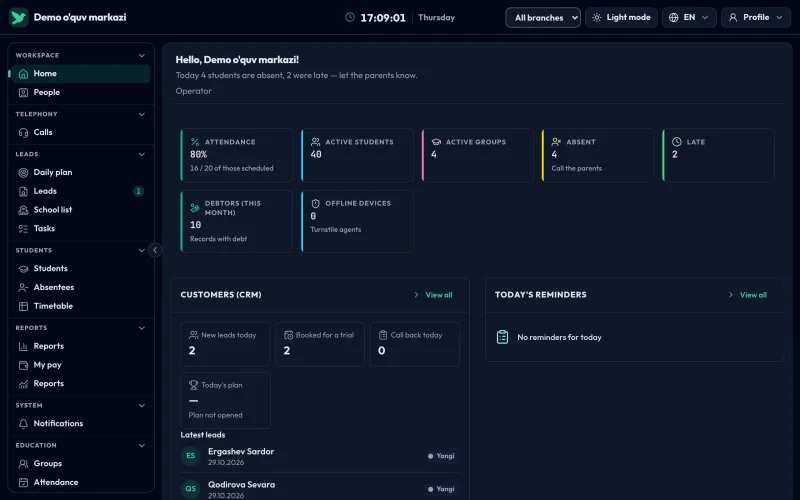Collapse the Workspace sidebar section

coord(142,55)
